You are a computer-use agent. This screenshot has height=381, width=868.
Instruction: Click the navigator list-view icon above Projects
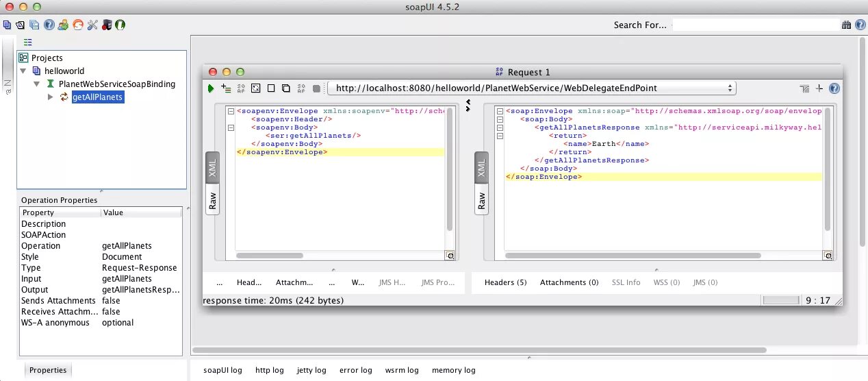click(x=28, y=42)
